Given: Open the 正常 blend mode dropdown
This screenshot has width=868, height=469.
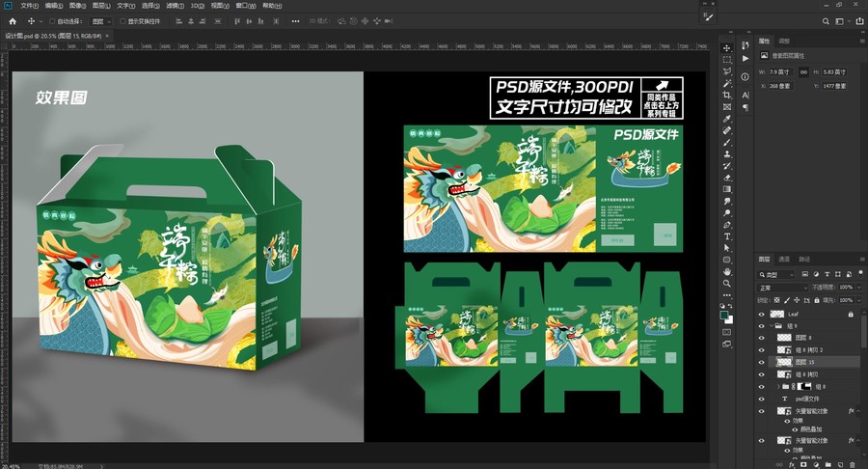Looking at the screenshot, I should [783, 288].
